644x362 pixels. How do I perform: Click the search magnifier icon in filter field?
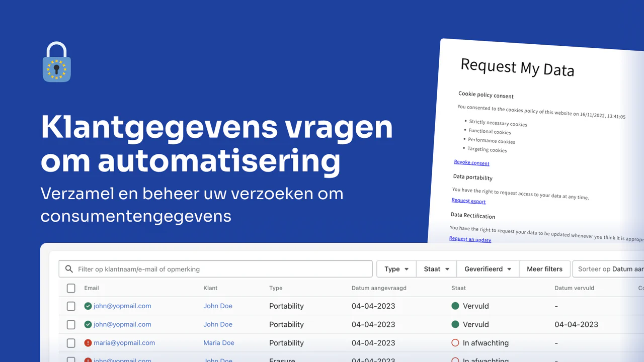(69, 269)
